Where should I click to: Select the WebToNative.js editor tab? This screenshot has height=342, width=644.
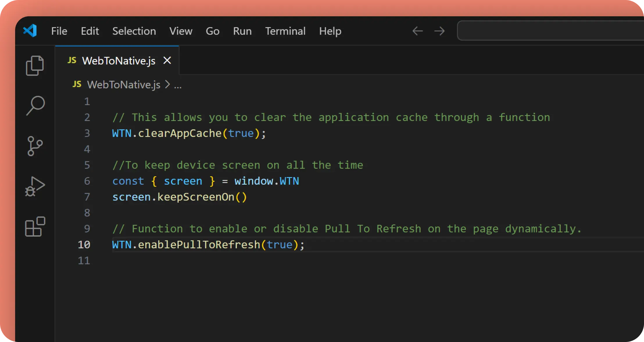coord(119,61)
